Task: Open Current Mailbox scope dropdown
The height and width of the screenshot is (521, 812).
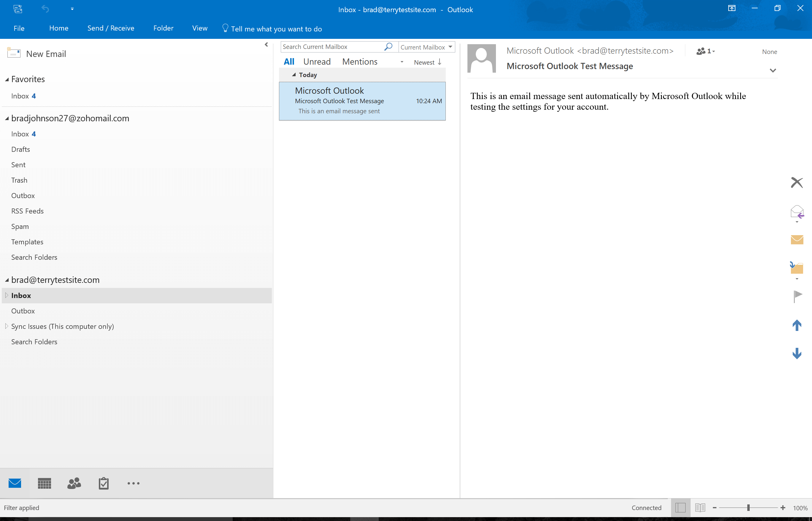Action: pos(427,47)
